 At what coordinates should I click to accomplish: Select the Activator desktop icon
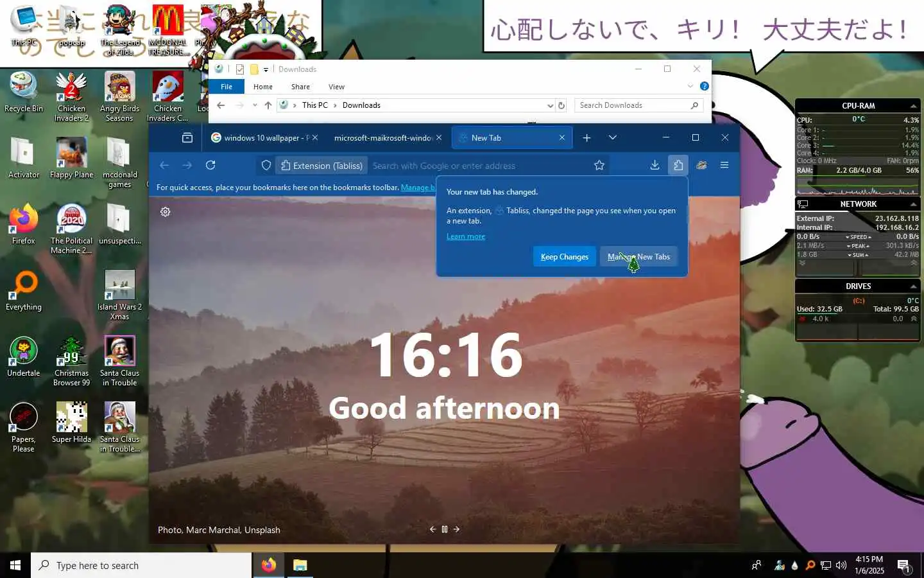24,158
